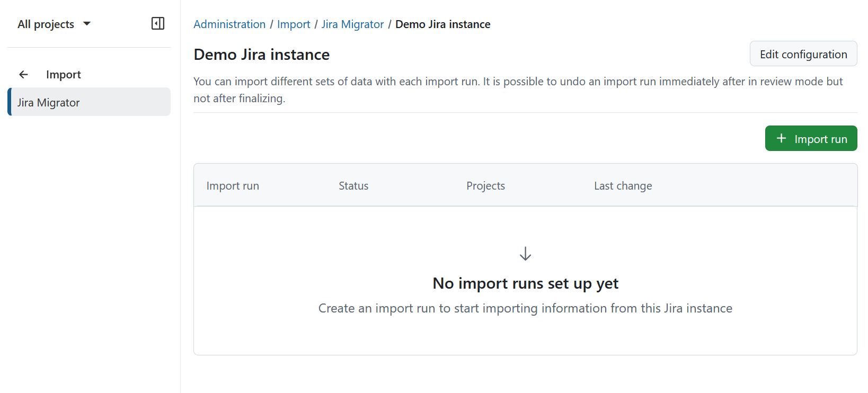Collapse the sidebar with the panel icon

click(x=158, y=23)
